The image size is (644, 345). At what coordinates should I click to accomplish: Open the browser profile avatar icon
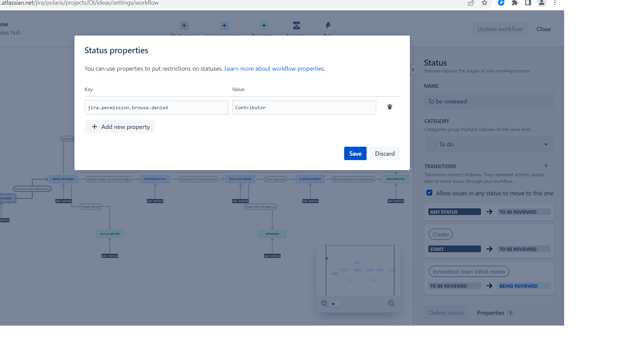coord(541,3)
